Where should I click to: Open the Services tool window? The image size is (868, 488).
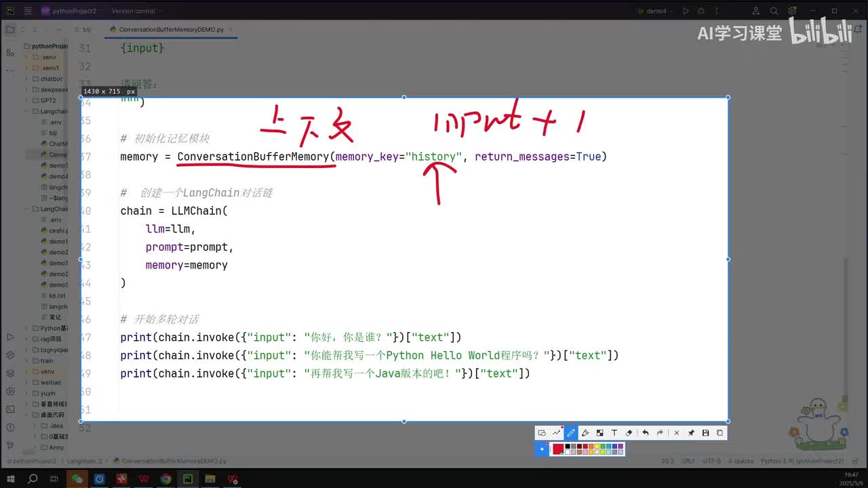(x=10, y=390)
